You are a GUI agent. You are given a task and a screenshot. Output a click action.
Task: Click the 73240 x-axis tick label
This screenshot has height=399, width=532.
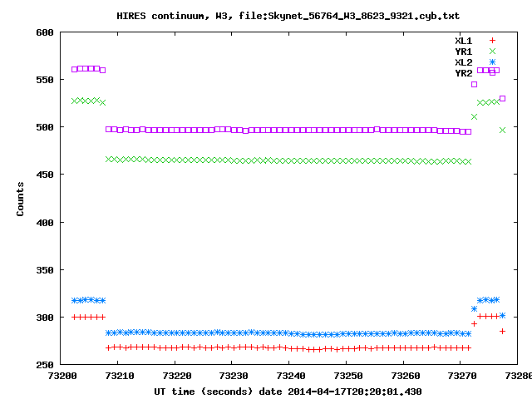pos(291,376)
